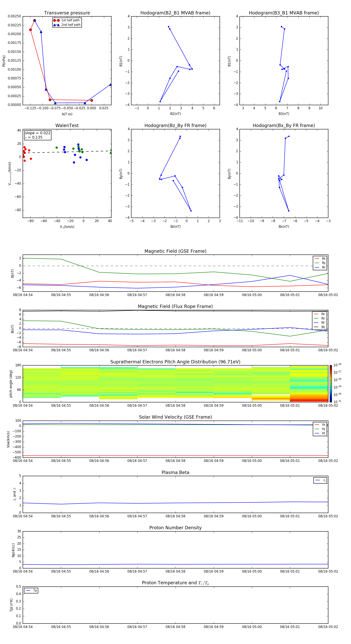Viewport: 351px width, 644px height.
Task: Select the Vz entry in velocity legend
Action: pos(320,433)
